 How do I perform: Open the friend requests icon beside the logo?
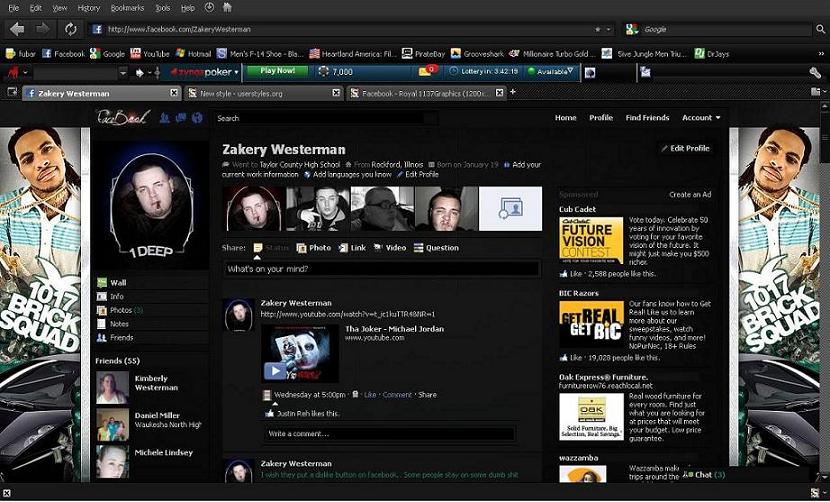point(165,118)
